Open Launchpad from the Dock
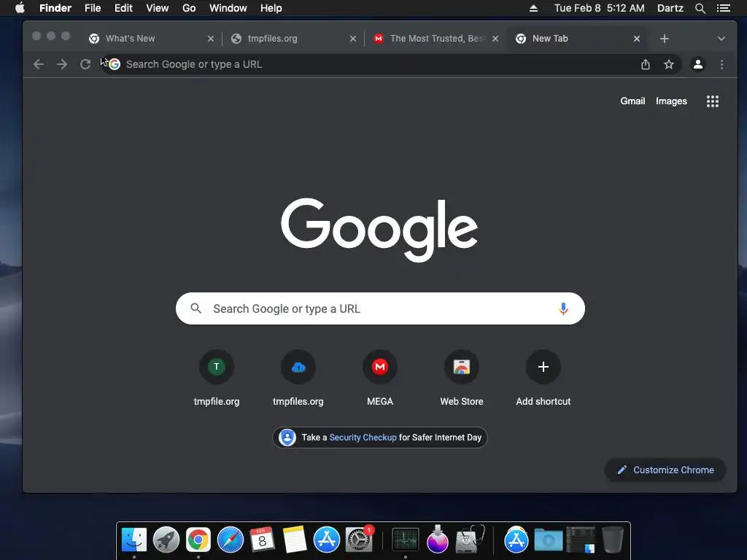 coord(166,540)
